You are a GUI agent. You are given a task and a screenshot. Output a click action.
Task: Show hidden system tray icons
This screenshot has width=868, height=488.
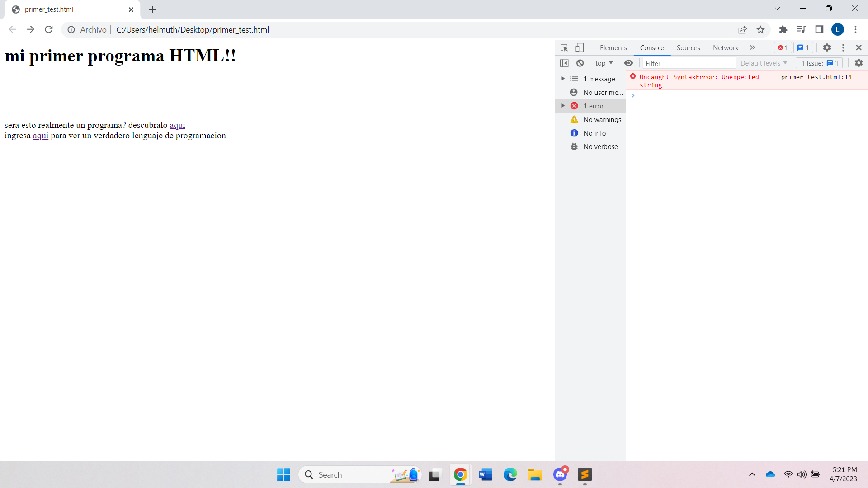click(752, 474)
